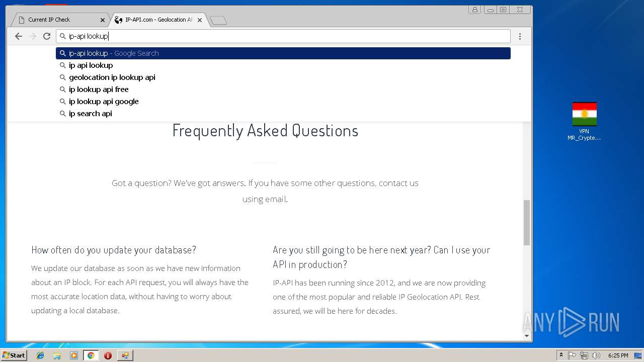Click the scrollbar down arrow
644x362 pixels.
[x=527, y=336]
